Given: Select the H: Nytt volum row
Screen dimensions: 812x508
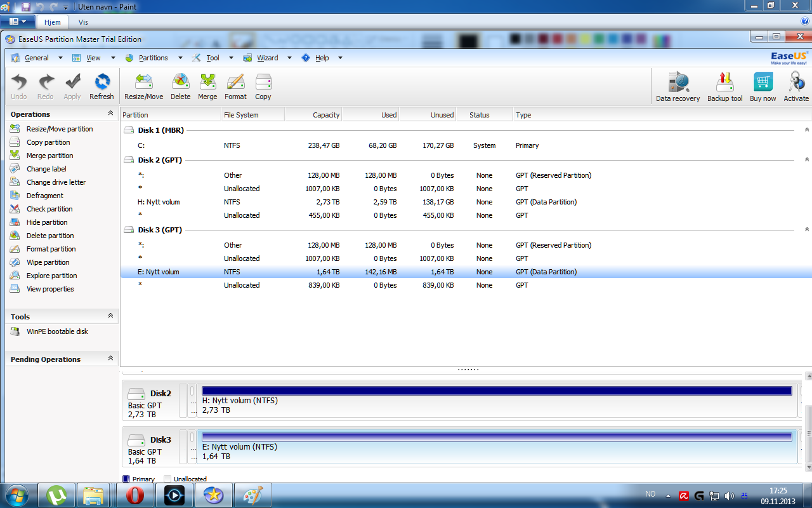Looking at the screenshot, I should [x=466, y=202].
